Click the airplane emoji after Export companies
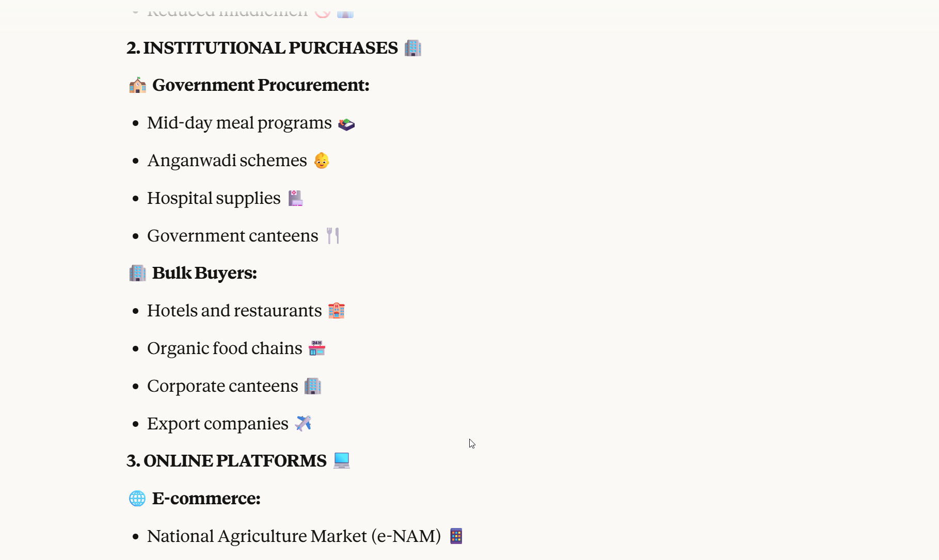Viewport: 939px width, 560px height. tap(303, 424)
